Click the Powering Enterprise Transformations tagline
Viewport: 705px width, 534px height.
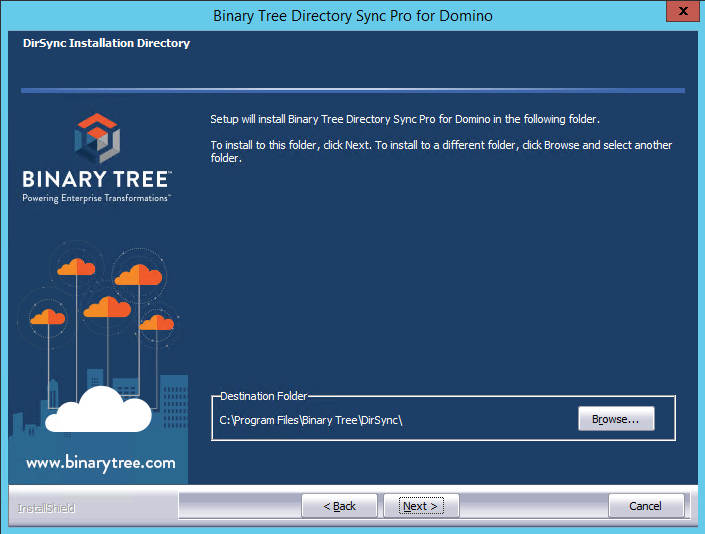point(97,198)
